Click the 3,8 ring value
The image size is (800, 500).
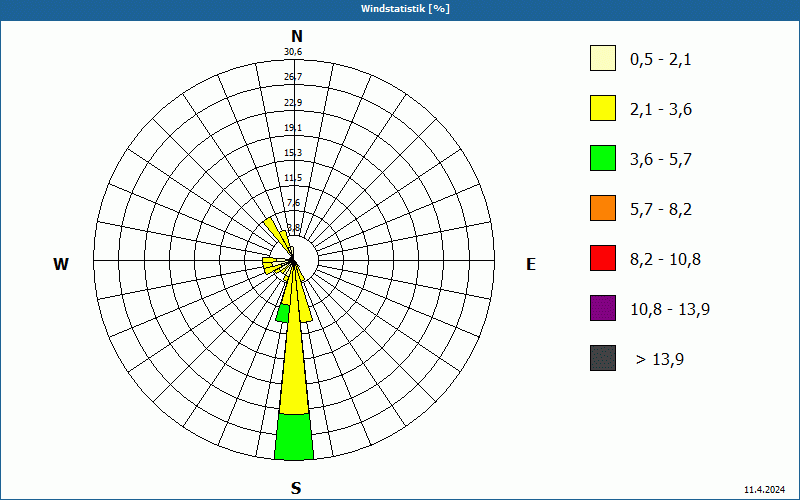(293, 228)
